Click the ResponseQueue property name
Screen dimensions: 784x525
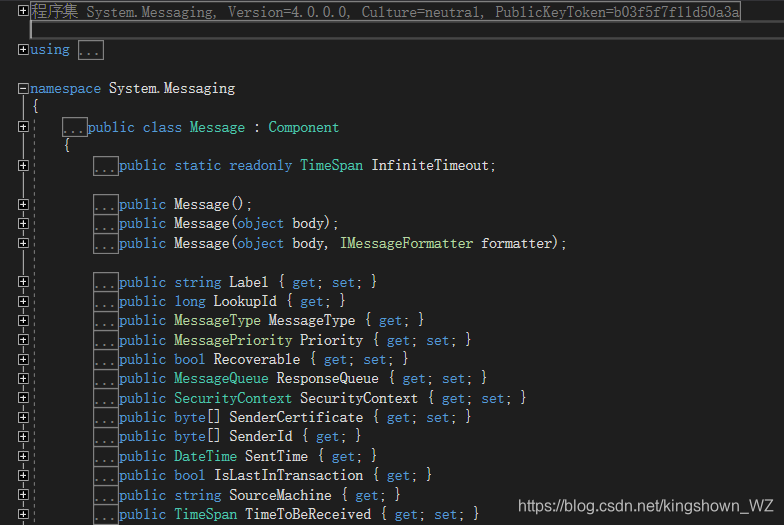pos(328,378)
